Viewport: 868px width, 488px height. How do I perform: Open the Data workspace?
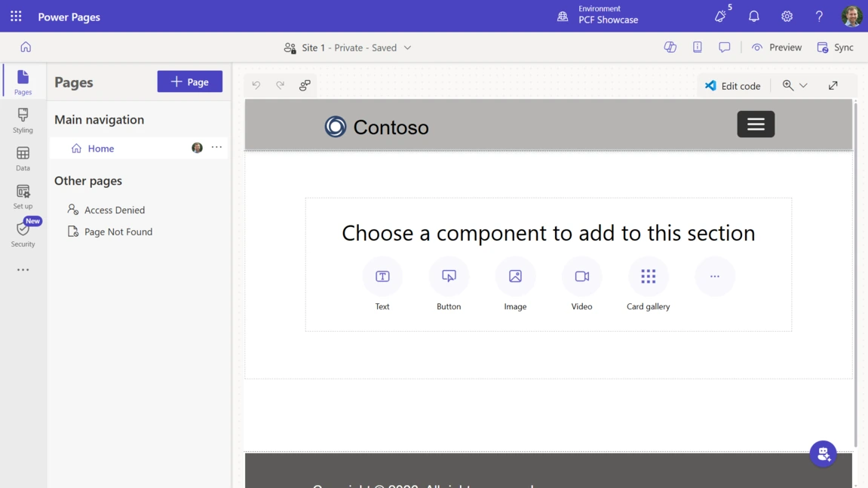pos(23,158)
